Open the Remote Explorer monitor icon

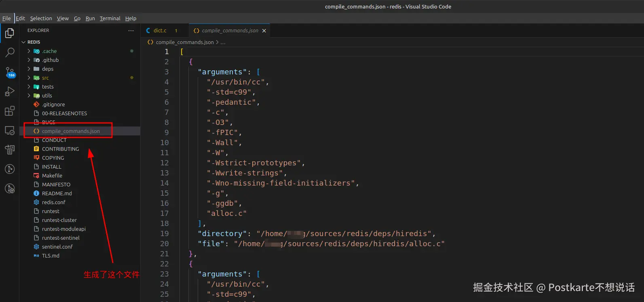tap(10, 130)
